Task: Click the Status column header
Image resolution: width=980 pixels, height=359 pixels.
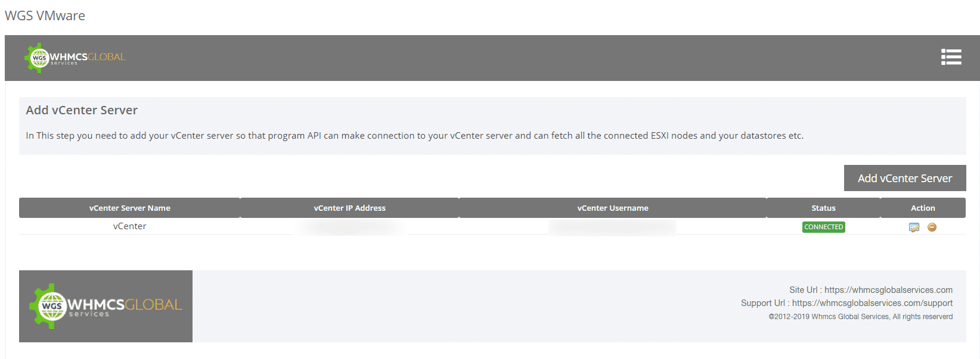Action: pos(823,208)
